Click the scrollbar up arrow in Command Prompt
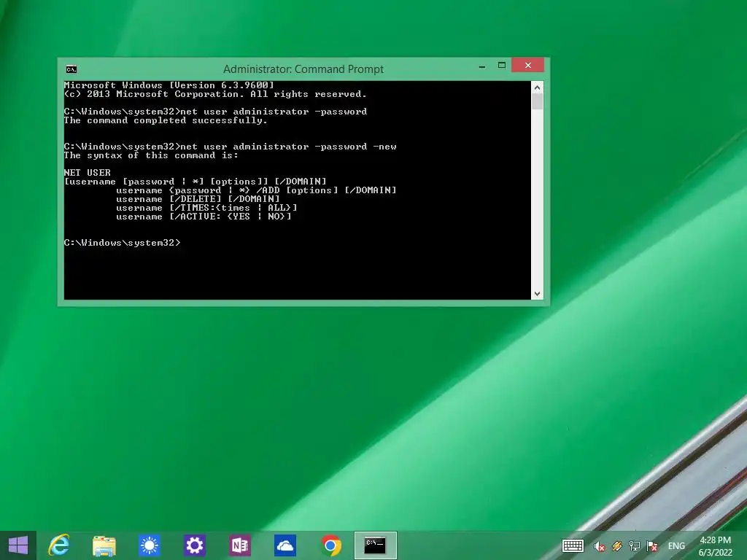 point(537,87)
